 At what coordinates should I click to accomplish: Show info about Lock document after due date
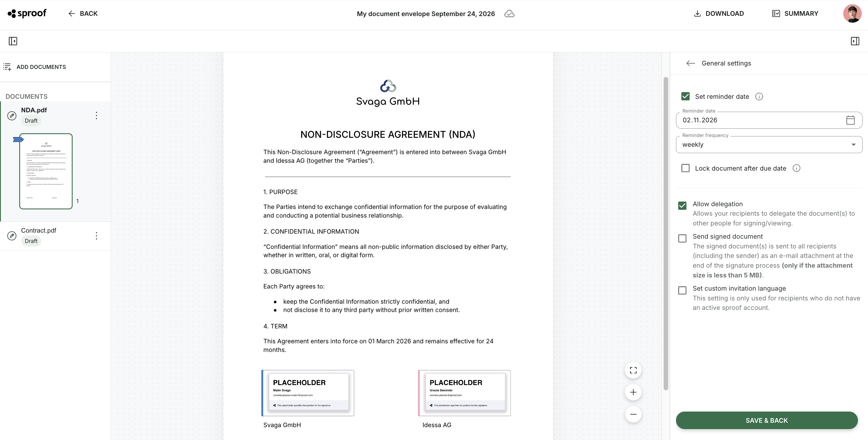pos(796,168)
